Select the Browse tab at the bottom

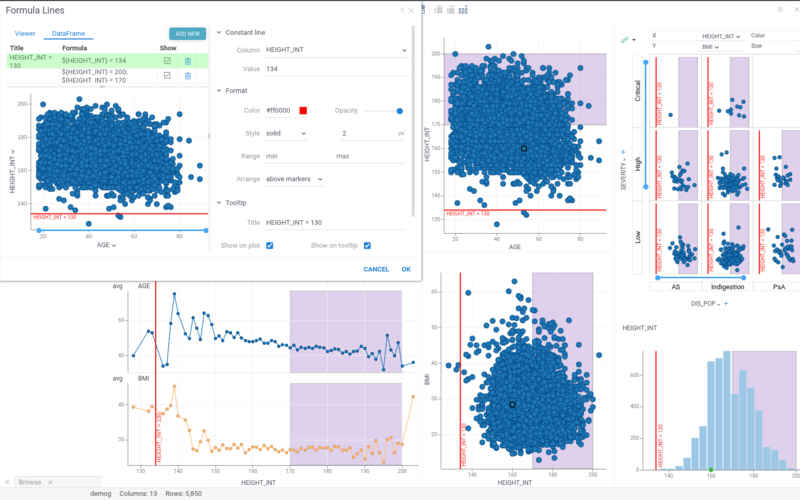point(30,482)
